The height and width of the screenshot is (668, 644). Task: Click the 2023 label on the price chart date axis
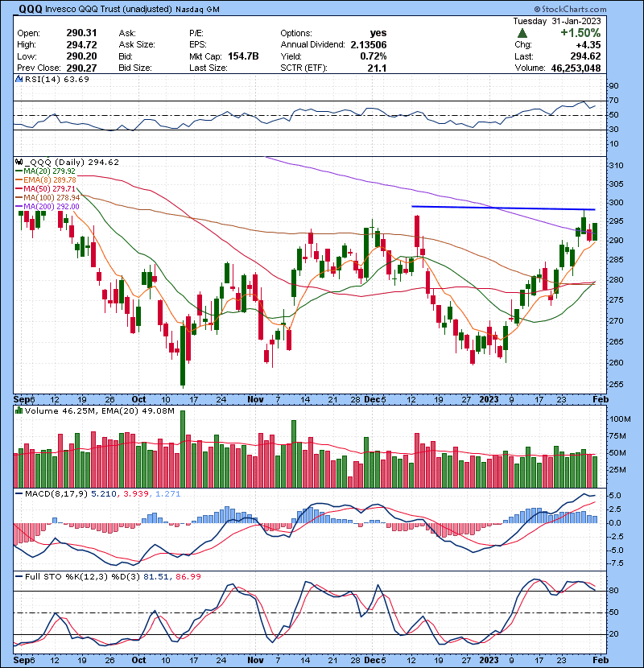click(x=489, y=400)
